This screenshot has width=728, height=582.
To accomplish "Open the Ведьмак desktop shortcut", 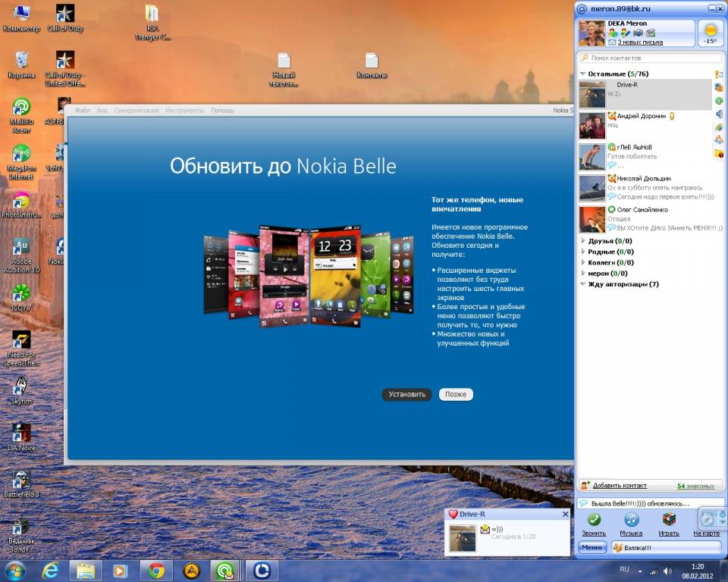I will point(21,535).
